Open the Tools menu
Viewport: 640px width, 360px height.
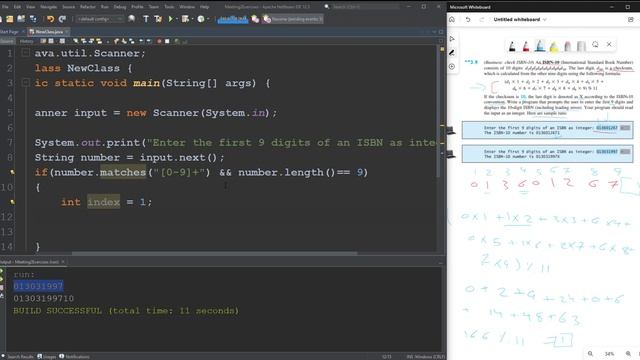pyautogui.click(x=169, y=7)
